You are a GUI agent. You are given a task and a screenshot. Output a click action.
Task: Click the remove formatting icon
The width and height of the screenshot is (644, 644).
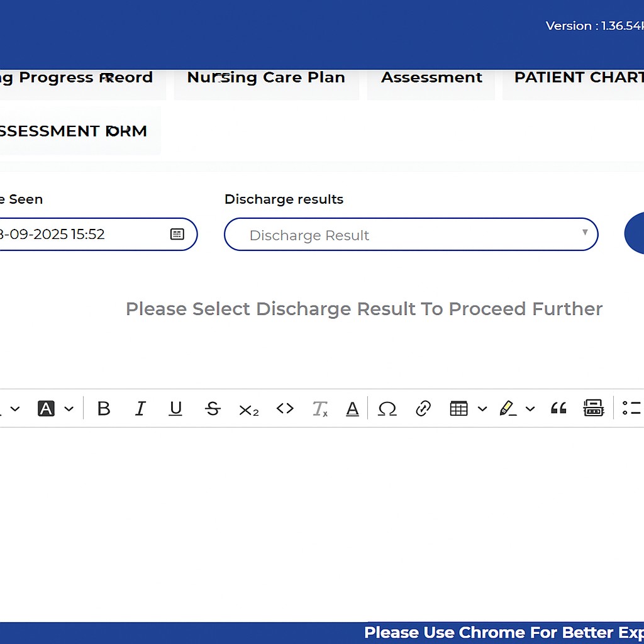320,409
